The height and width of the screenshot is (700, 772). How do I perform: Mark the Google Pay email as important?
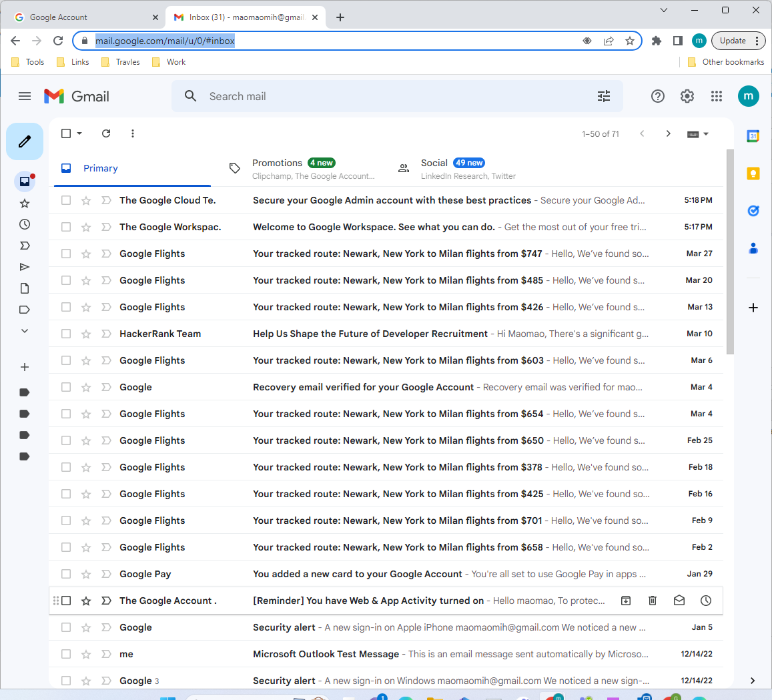[106, 574]
